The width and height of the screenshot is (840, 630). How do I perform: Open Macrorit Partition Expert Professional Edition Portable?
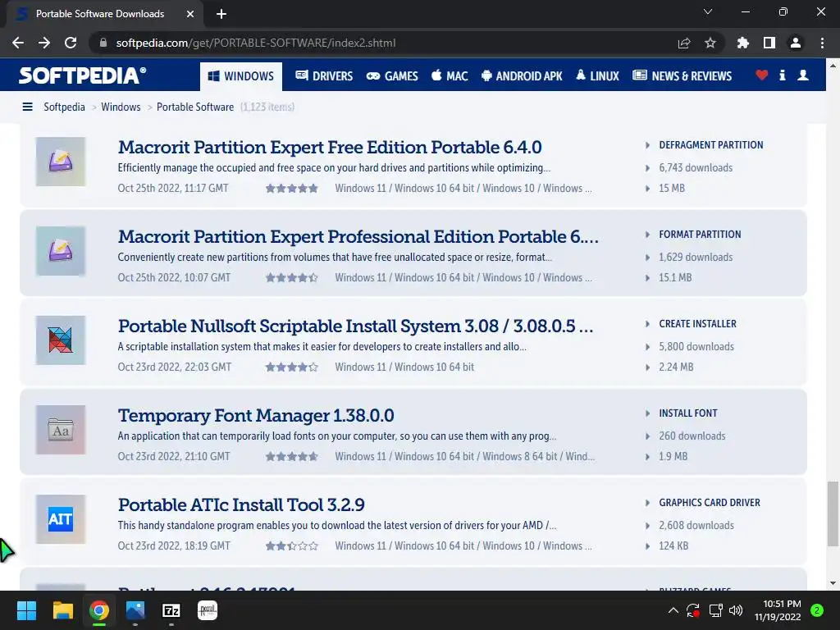click(x=358, y=237)
